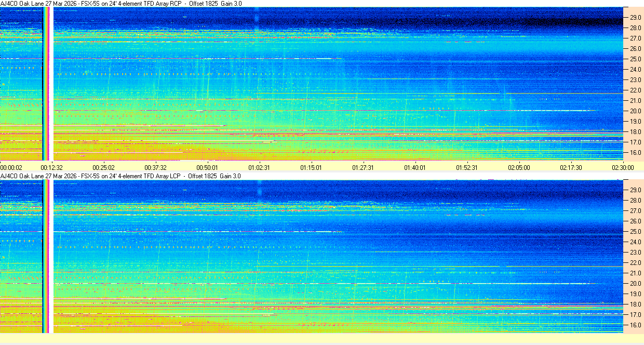Select the 20.0 frequency label on LCP panel
Screen dimensions: 644x345
636,284
